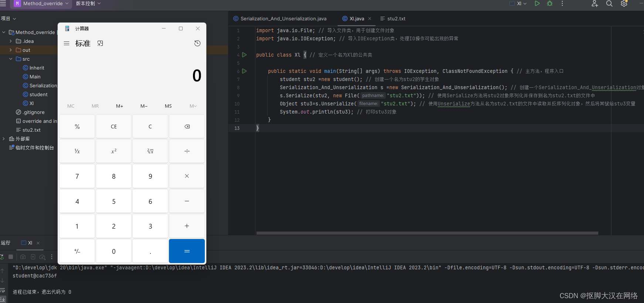The height and width of the screenshot is (303, 644).
Task: Open Calculator navigation hamburger menu
Action: 67,43
